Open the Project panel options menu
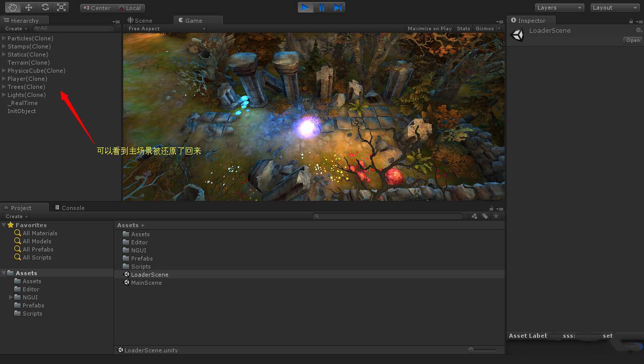 [500, 209]
